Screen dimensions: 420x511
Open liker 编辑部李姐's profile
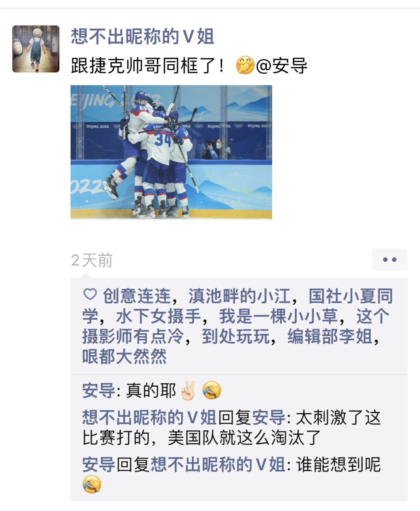point(330,336)
